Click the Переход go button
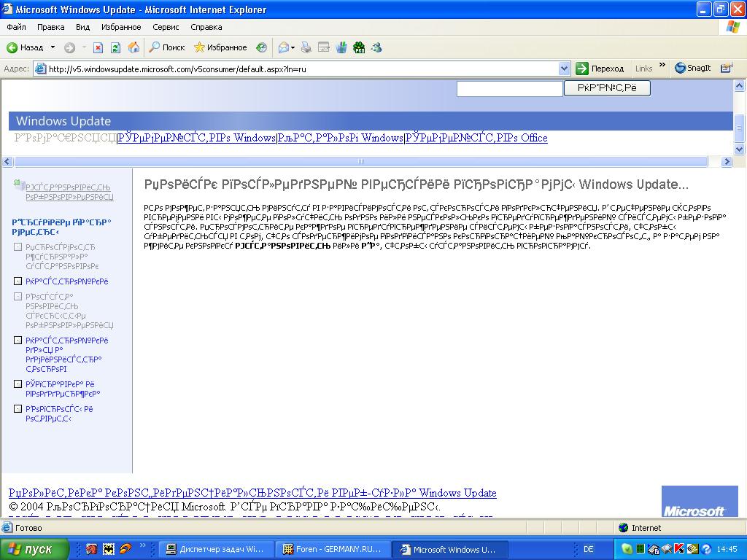Image resolution: width=747 pixels, height=560 pixels. (601, 69)
